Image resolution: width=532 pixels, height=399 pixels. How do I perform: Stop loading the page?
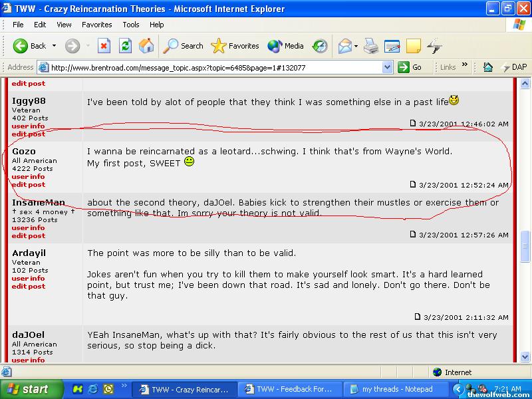[x=104, y=46]
